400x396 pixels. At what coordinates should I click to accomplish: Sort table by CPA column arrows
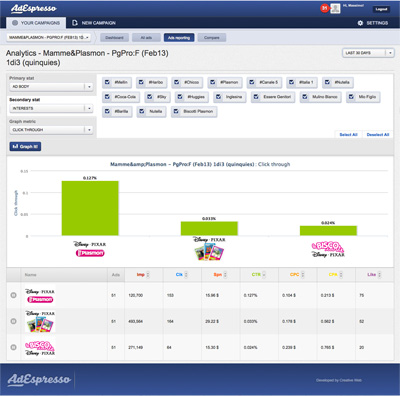[341, 275]
